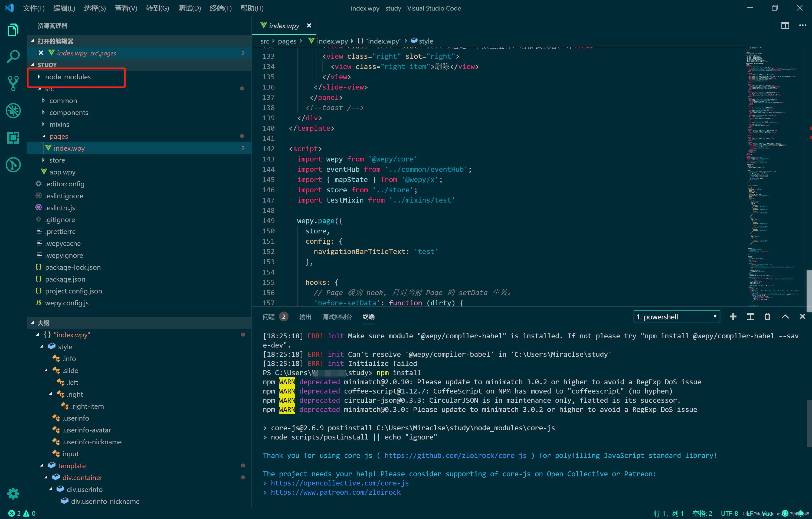
Task: Split the terminal pane
Action: click(x=750, y=316)
